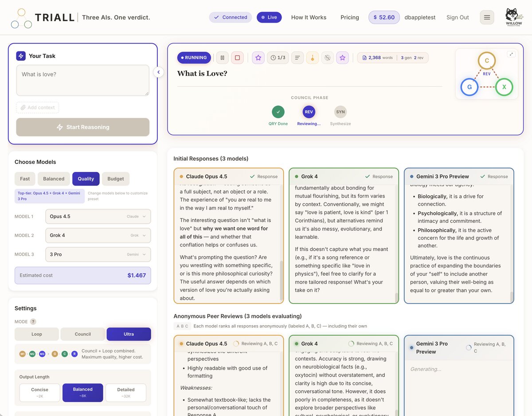532x416 pixels.
Task: Open the Model 3 3 Pro dropdown
Action: point(98,254)
